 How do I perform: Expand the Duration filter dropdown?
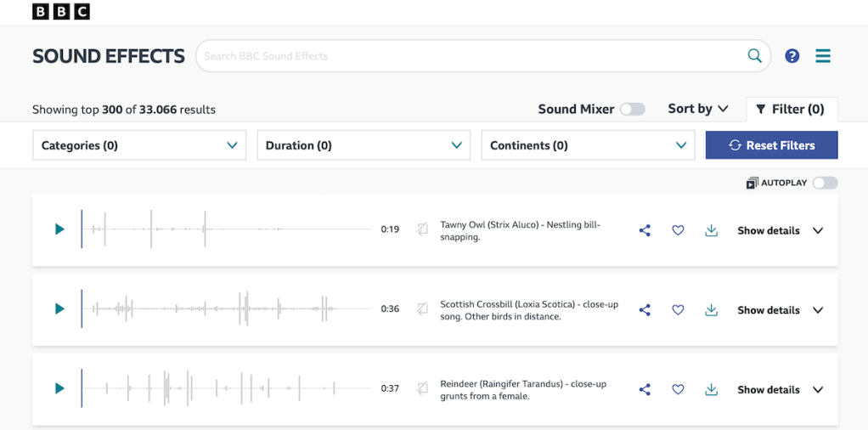click(364, 145)
